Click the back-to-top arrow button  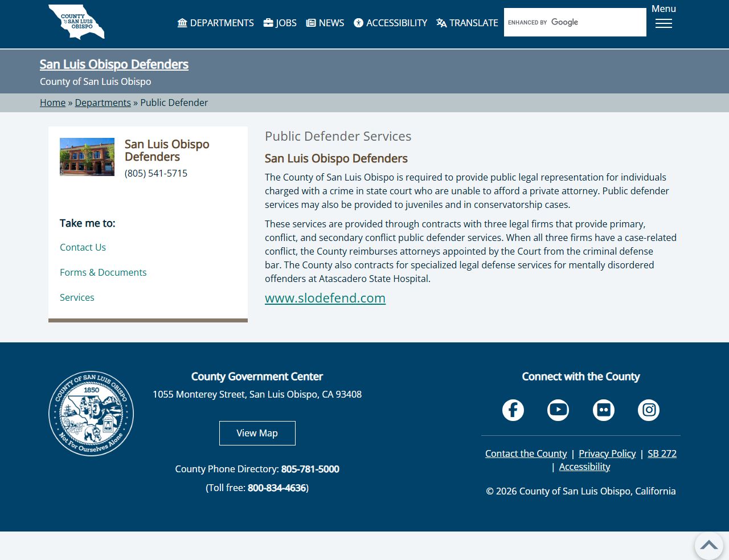pos(709,545)
